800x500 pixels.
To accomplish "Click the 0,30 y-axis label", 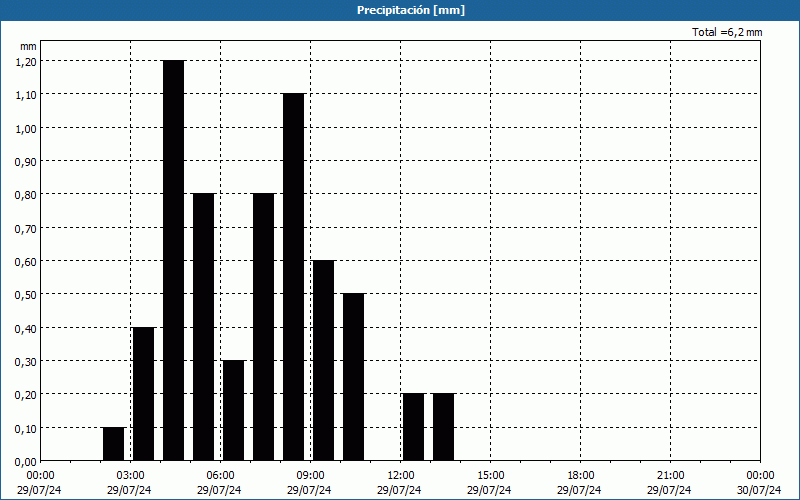I will (x=26, y=361).
